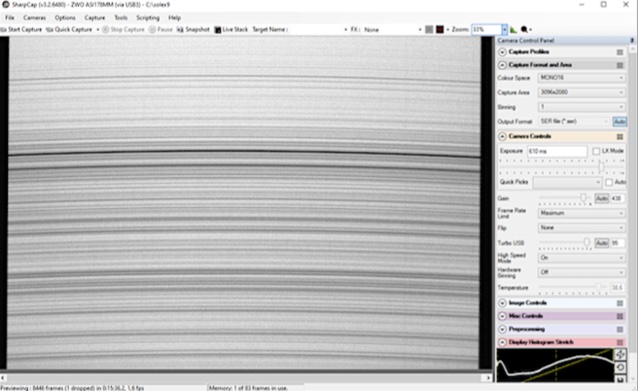Collapse the Capture Format and Area section
This screenshot has width=638, height=391.
[502, 65]
